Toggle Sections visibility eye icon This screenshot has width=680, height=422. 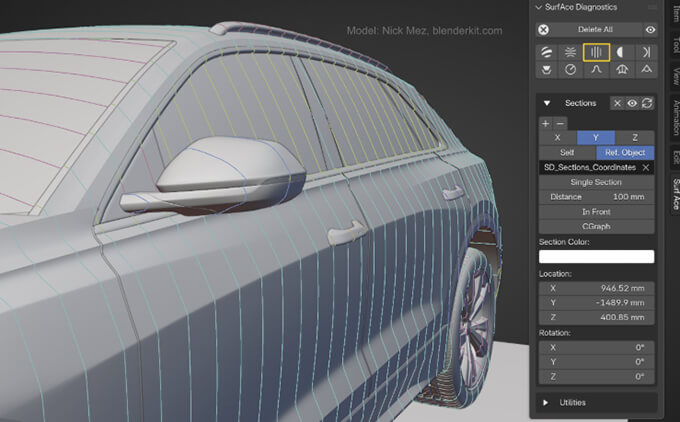point(632,103)
